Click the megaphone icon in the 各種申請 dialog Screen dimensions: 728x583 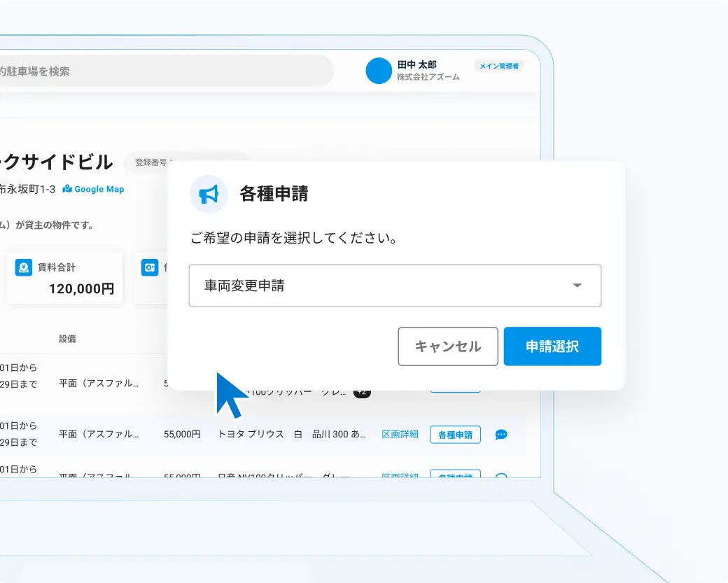[x=209, y=194]
